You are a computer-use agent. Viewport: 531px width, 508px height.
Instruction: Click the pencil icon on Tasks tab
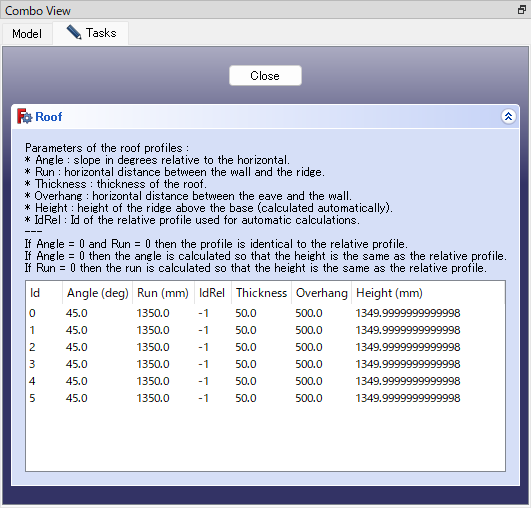(x=73, y=33)
